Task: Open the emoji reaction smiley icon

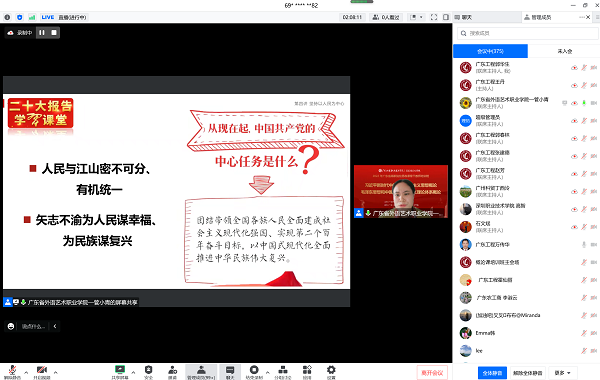Action: click(x=11, y=326)
